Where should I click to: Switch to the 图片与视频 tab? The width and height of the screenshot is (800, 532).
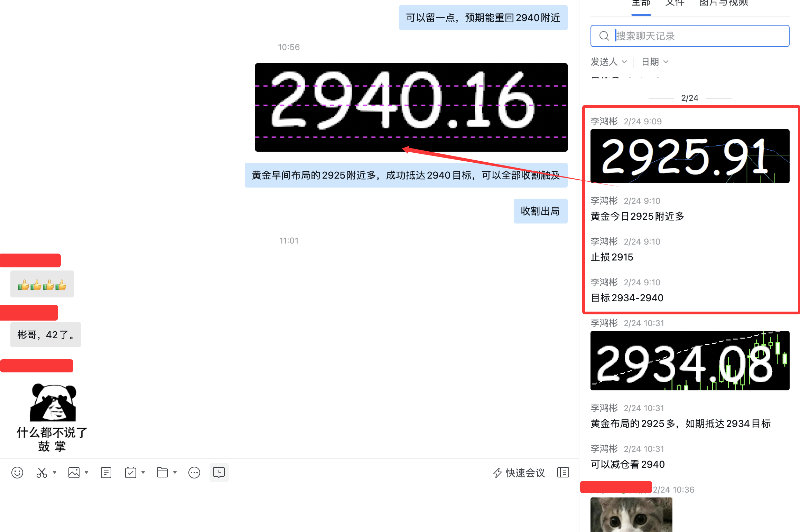point(723,3)
